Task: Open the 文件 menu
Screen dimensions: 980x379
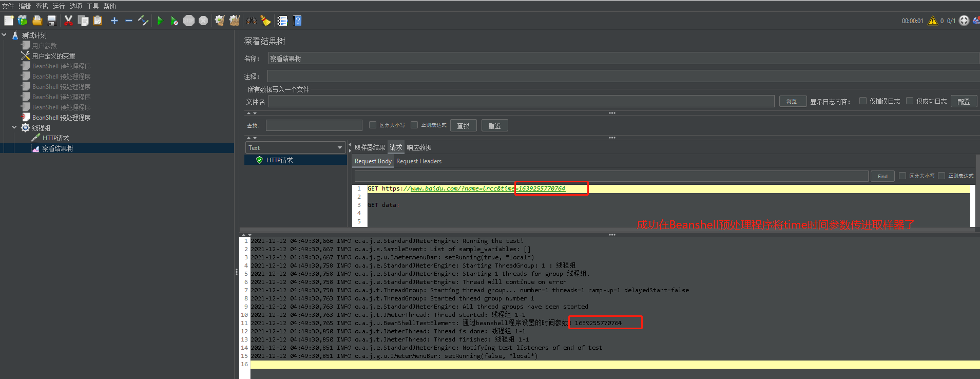Action: [8, 6]
